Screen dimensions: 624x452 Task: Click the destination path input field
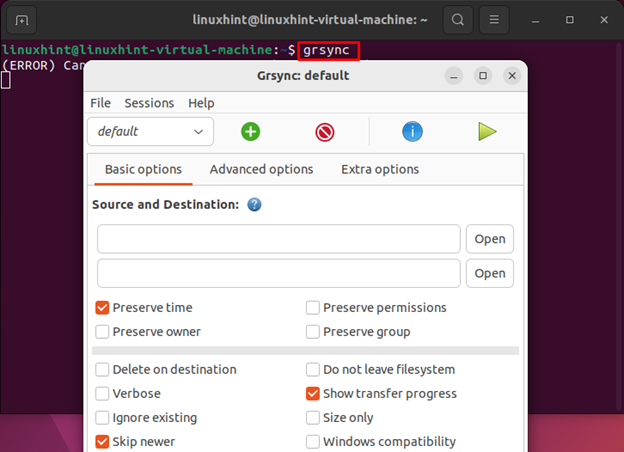coord(279,273)
